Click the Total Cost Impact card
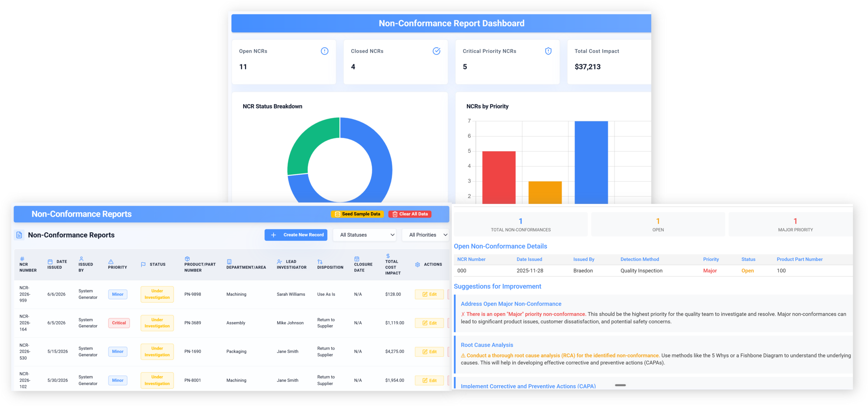868x406 pixels. [x=609, y=62]
